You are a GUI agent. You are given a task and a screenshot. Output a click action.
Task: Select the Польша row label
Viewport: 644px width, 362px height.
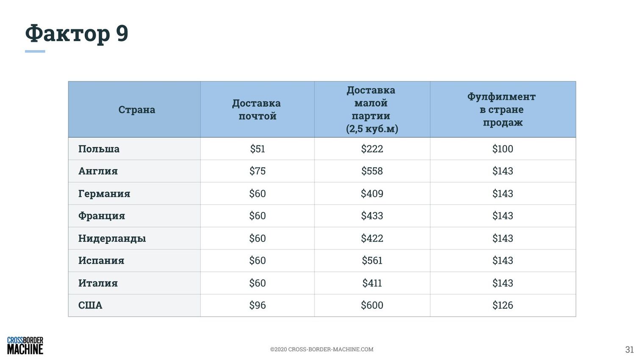click(99, 149)
